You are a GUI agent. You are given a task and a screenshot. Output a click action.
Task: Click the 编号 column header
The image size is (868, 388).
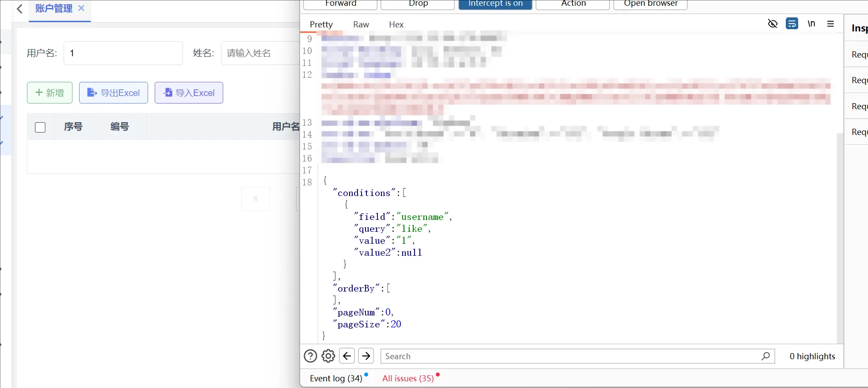pos(120,127)
